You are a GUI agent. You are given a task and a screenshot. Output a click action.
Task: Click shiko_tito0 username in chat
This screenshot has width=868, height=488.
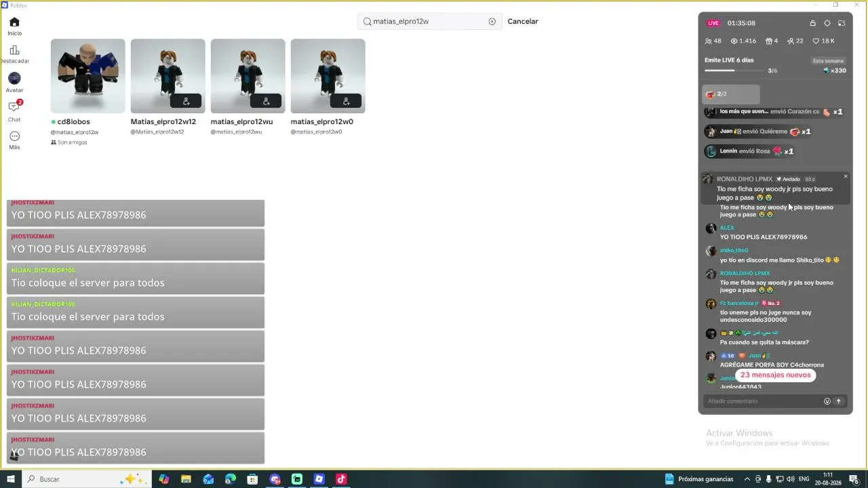point(734,251)
